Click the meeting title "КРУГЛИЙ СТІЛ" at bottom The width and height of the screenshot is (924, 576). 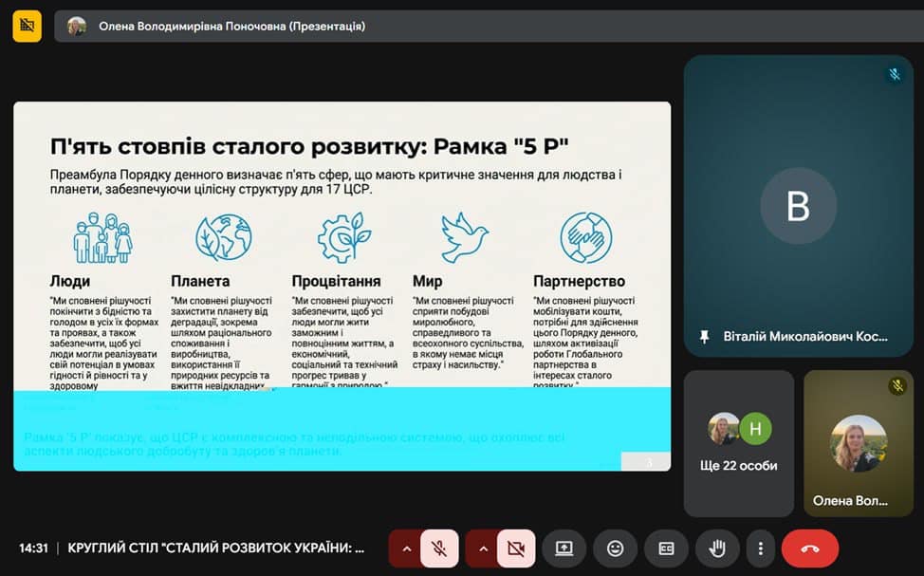(x=215, y=548)
